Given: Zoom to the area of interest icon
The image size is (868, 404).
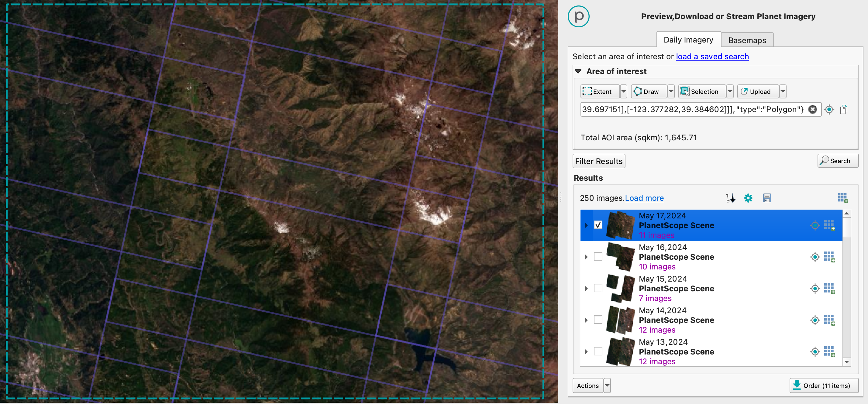Looking at the screenshot, I should point(829,109).
